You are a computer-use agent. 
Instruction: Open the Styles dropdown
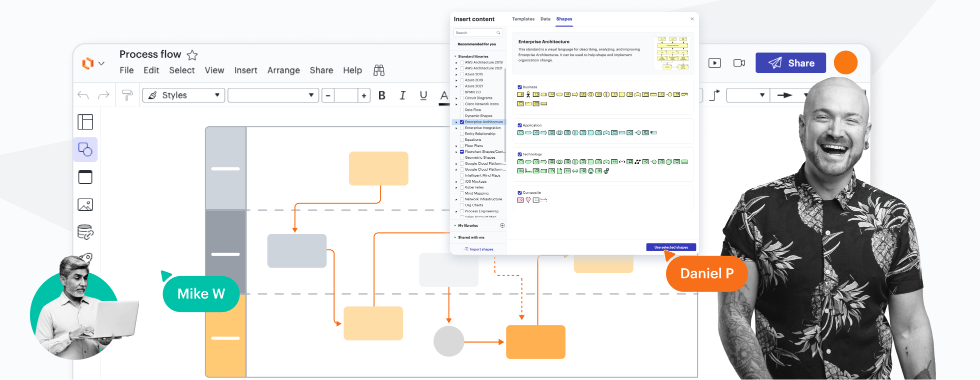(183, 95)
